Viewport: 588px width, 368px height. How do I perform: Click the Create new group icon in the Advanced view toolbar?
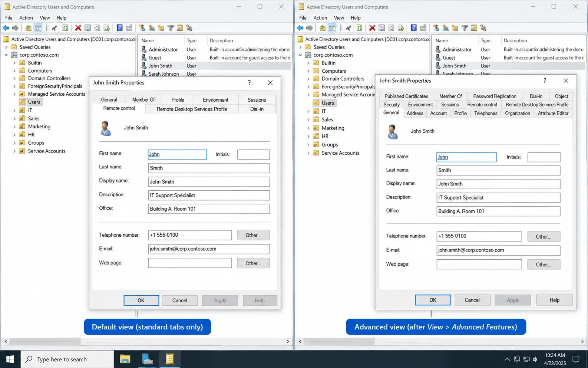(445, 28)
